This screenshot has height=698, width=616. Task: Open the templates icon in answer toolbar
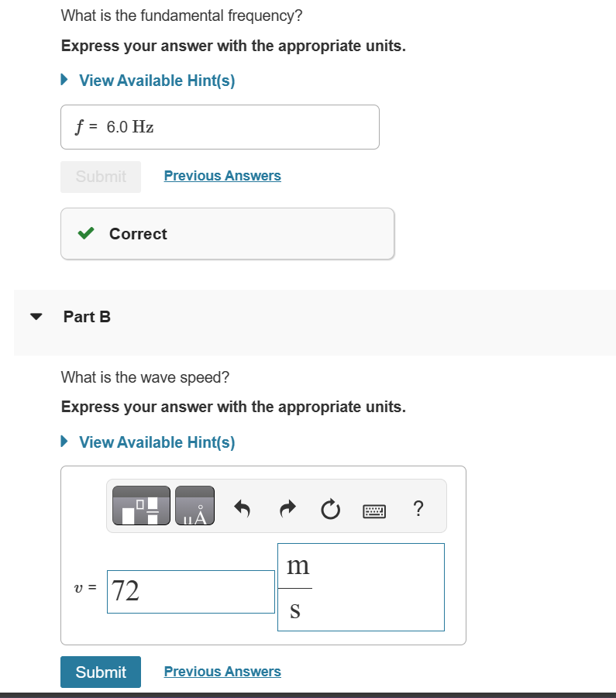[x=141, y=506]
